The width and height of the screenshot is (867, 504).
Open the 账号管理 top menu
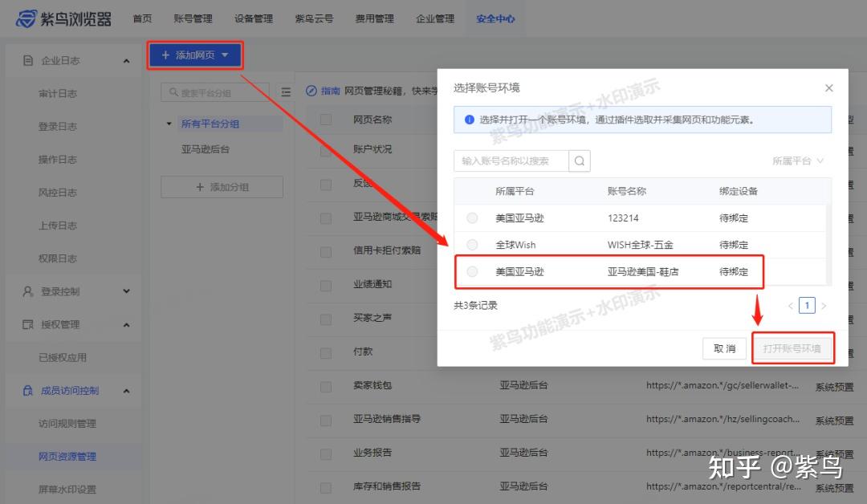tap(193, 18)
